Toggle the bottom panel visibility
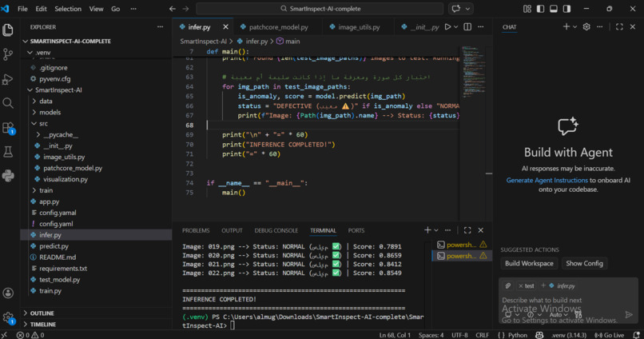Image resolution: width=644 pixels, height=339 pixels. pos(554,9)
